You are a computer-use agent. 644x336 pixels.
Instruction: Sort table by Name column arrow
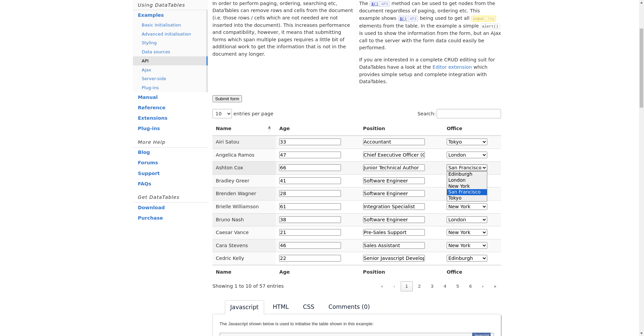tap(269, 128)
